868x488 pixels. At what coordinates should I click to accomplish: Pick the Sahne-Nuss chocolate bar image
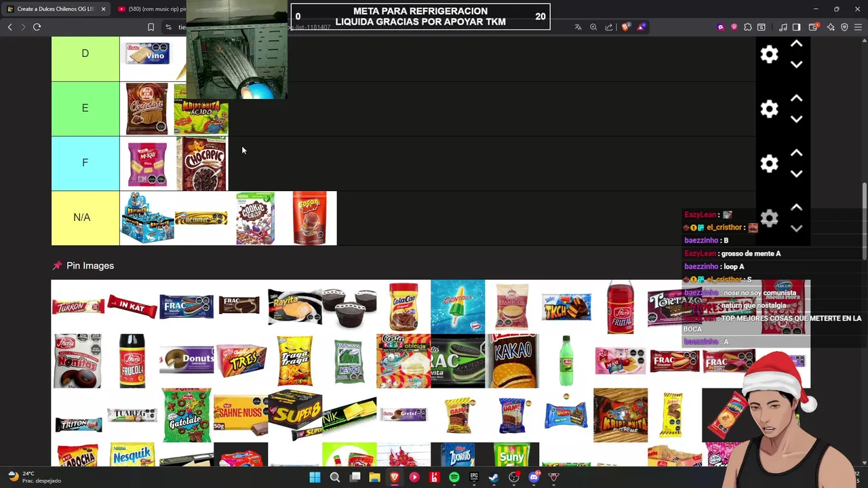pos(241,415)
